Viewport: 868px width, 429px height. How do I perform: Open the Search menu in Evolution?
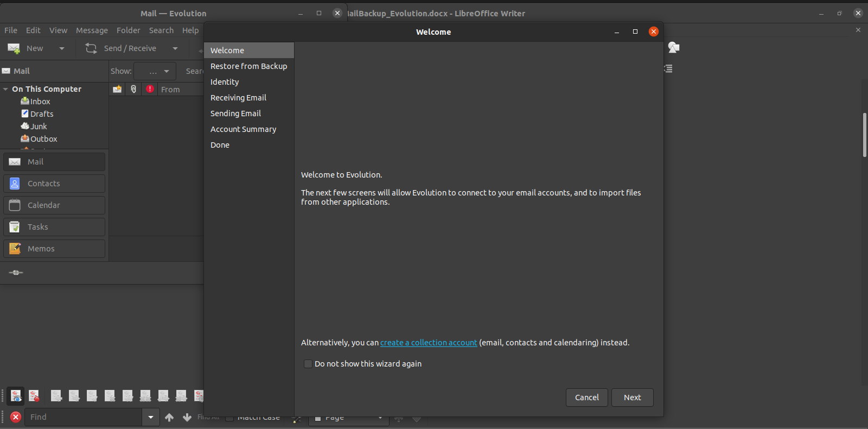click(x=161, y=30)
